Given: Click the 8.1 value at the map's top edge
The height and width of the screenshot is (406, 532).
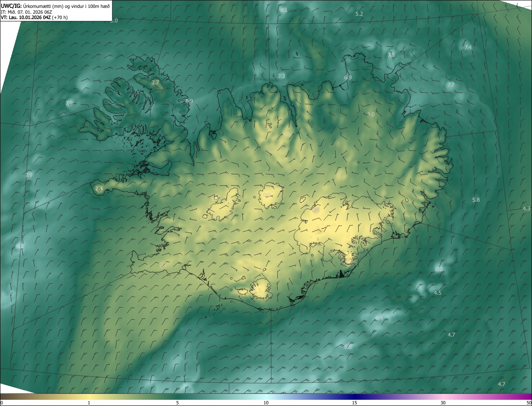Looking at the screenshot, I should [284, 10].
